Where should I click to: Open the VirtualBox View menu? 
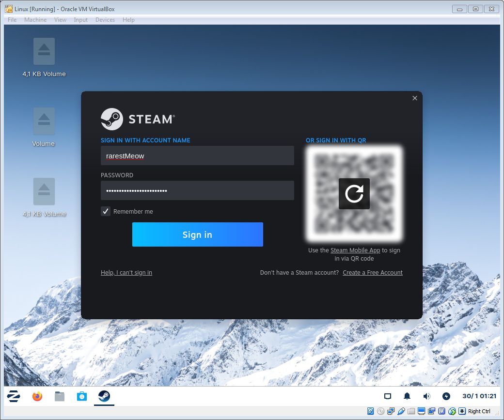click(60, 20)
